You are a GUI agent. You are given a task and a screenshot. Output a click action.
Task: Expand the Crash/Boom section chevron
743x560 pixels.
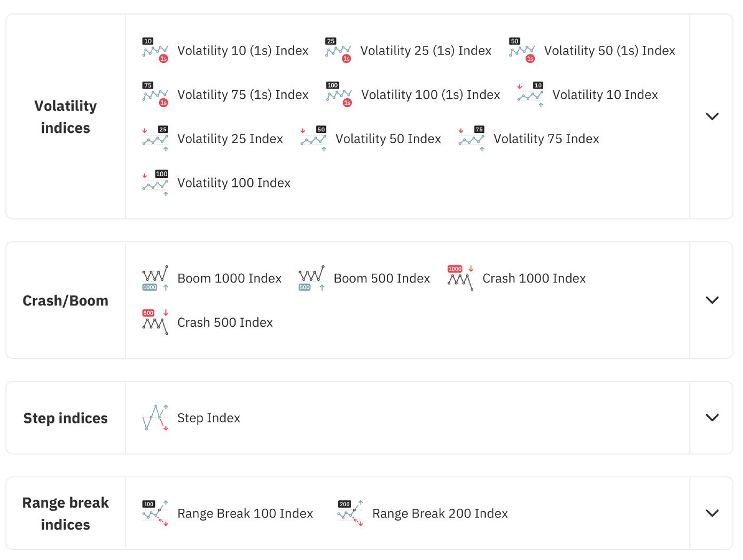pyautogui.click(x=712, y=300)
